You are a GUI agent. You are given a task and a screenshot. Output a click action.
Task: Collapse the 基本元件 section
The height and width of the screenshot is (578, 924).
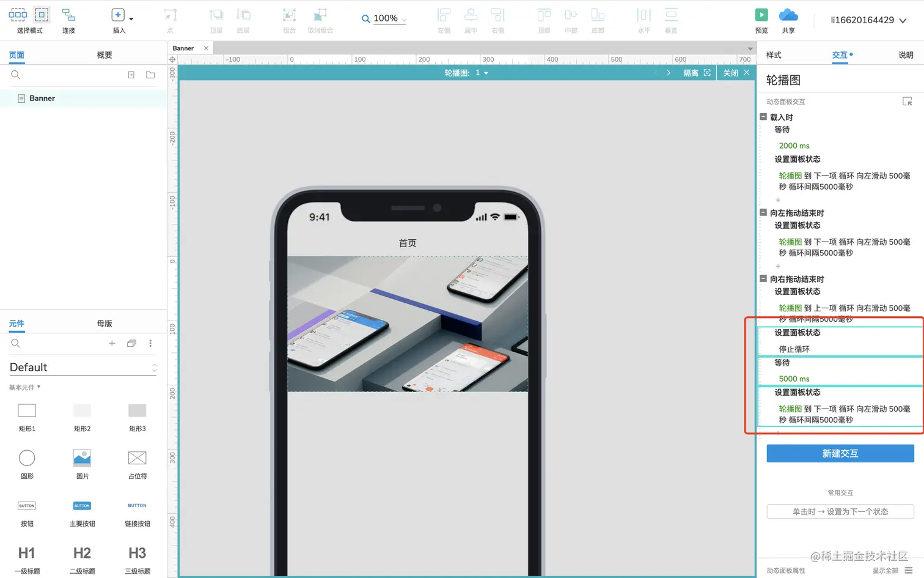click(x=24, y=387)
